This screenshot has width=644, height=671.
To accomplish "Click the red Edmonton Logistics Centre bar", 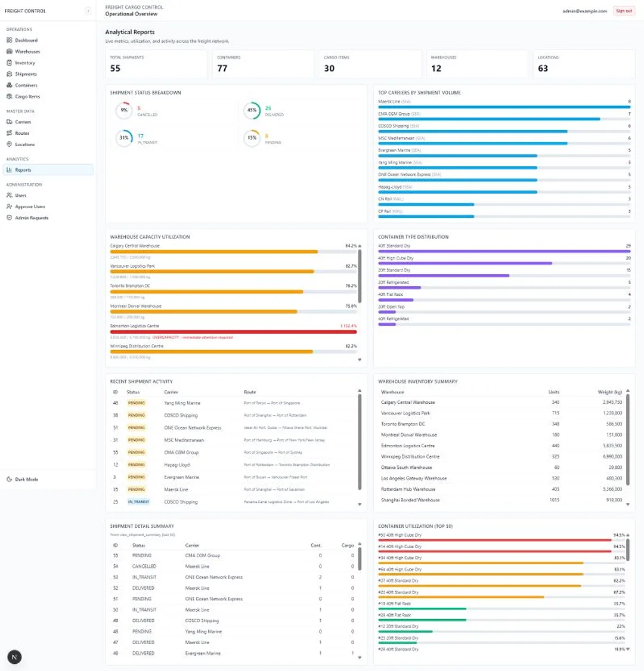I will (233, 332).
